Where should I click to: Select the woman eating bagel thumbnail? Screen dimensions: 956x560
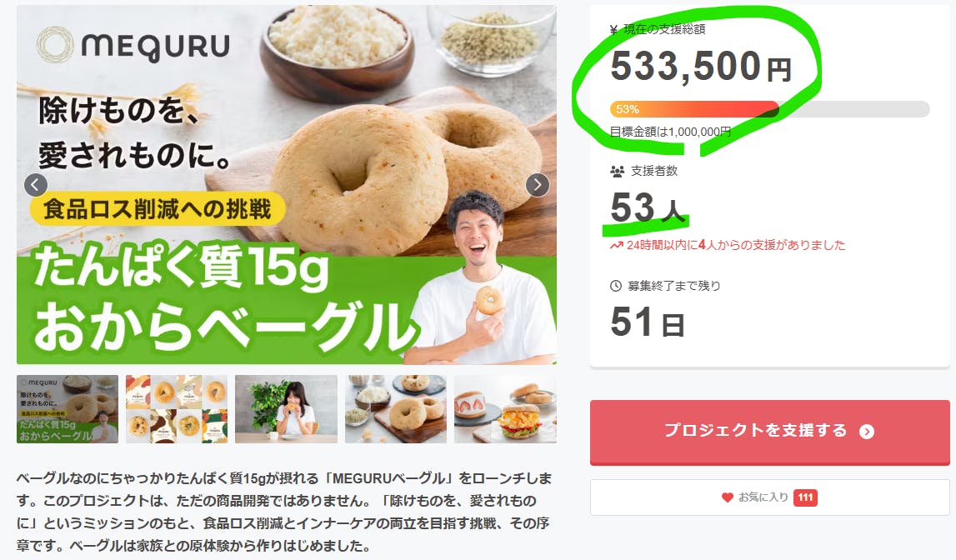coord(286,409)
